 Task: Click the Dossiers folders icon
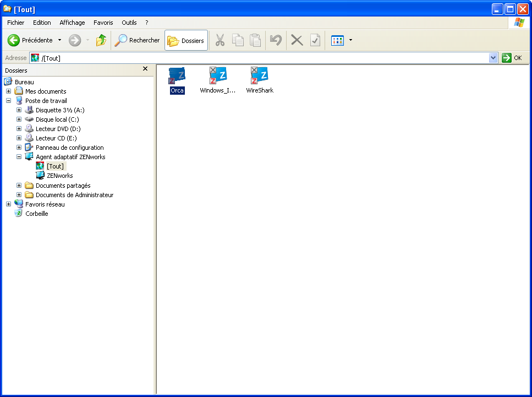[x=186, y=40]
